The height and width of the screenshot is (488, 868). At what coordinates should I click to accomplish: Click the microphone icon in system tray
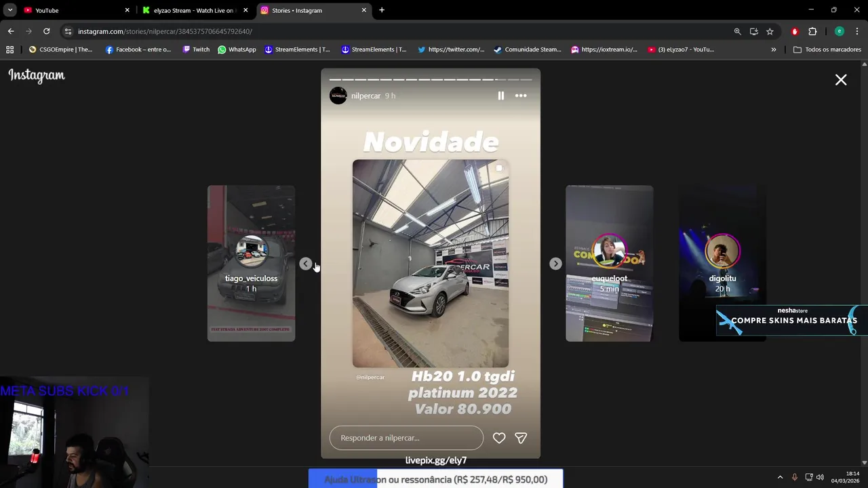pyautogui.click(x=795, y=477)
